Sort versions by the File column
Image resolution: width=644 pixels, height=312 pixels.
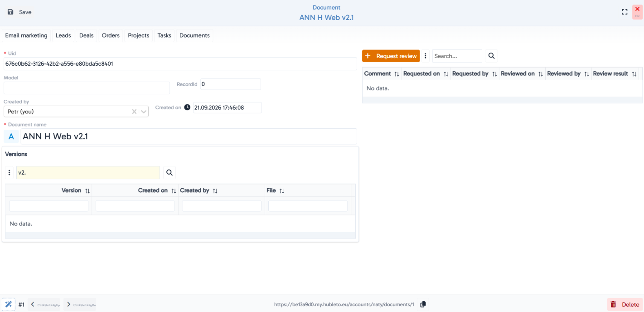pos(281,191)
